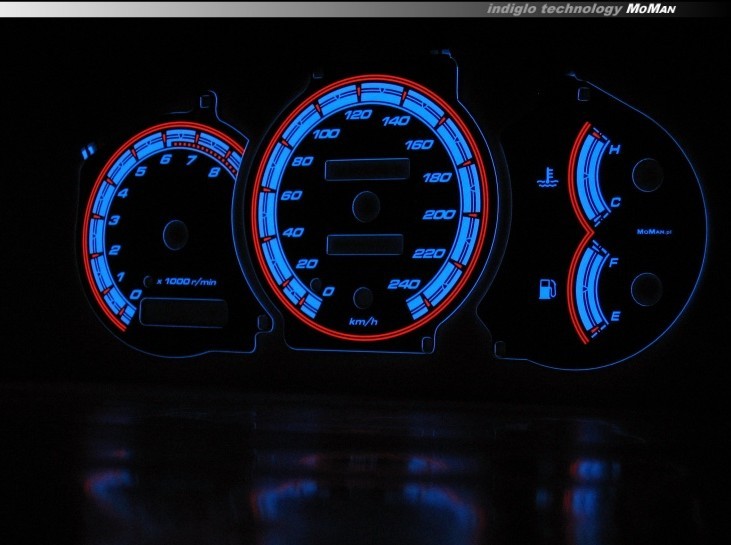Screen dimensions: 731x545
Task: Click the H mark on temperature gauge
Action: pyautogui.click(x=614, y=150)
